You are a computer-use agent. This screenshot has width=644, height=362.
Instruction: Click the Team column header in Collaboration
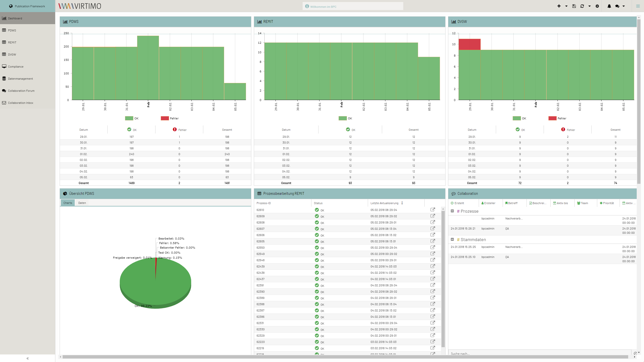point(585,203)
